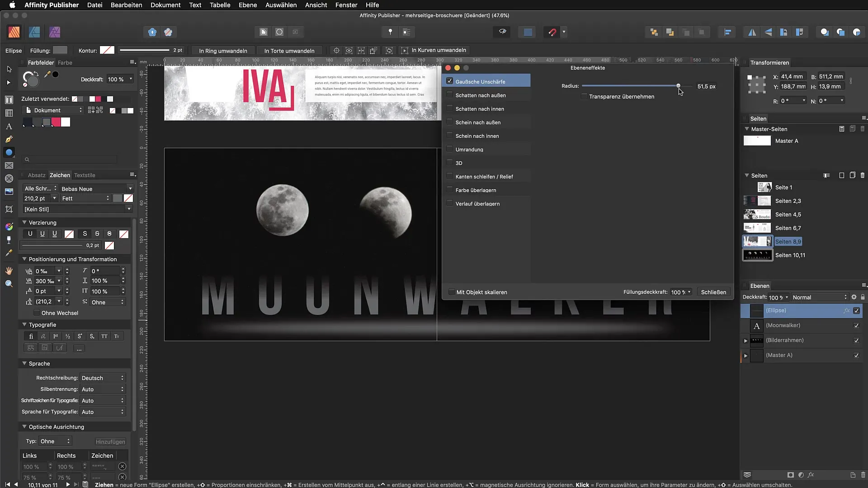Toggle visibility of Moonwalker layer
Screen dimensions: 868x488
[856, 326]
